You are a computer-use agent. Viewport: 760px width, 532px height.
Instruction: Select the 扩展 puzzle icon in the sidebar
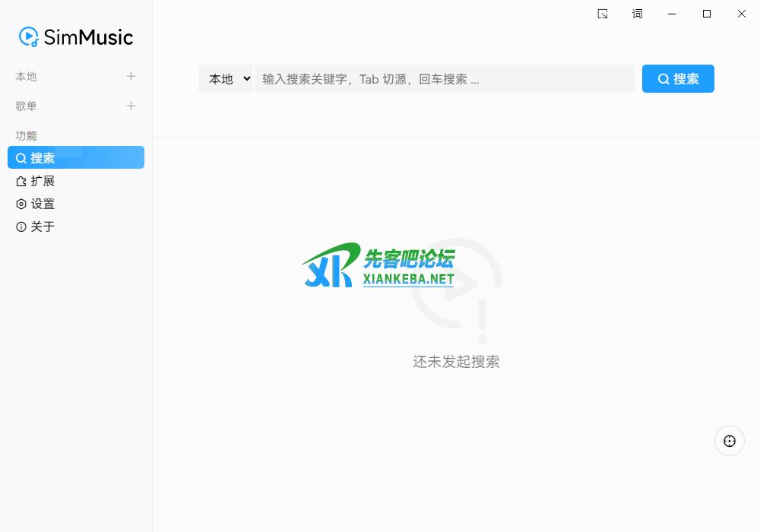(21, 181)
